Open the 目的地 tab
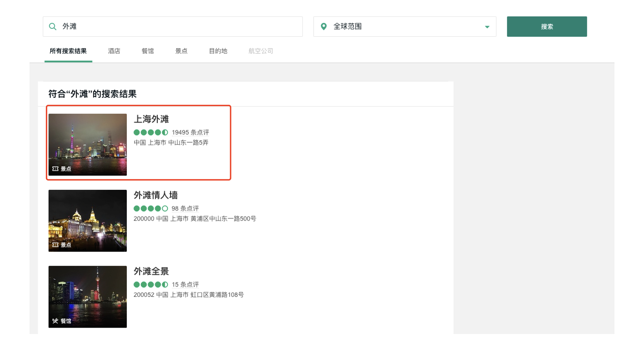Viewport: 644px width, 342px height. tap(218, 51)
